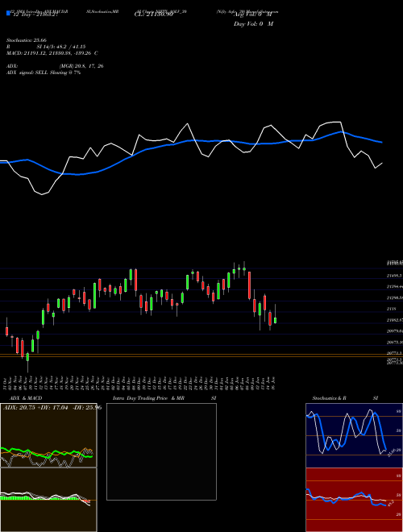Click the 'ADX: 20.75 +DY: 17.04' readout
Image resolution: width=403 pixels, height=532 pixels.
click(x=34, y=408)
